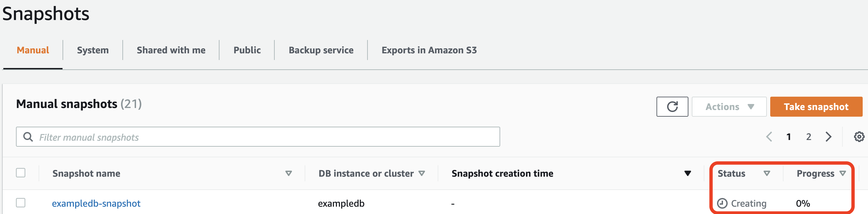Switch to the System tab
Screen dimensions: 868x214
coord(93,50)
